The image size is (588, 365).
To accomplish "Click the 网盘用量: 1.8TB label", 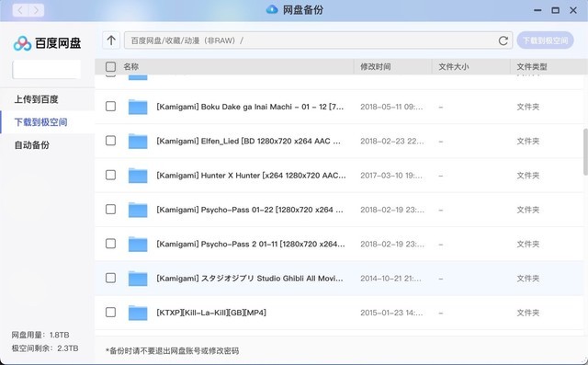I will pos(40,335).
